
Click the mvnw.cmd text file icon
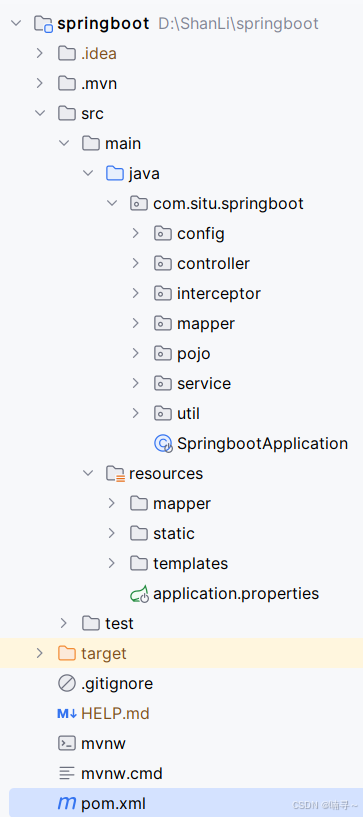pyautogui.click(x=67, y=773)
